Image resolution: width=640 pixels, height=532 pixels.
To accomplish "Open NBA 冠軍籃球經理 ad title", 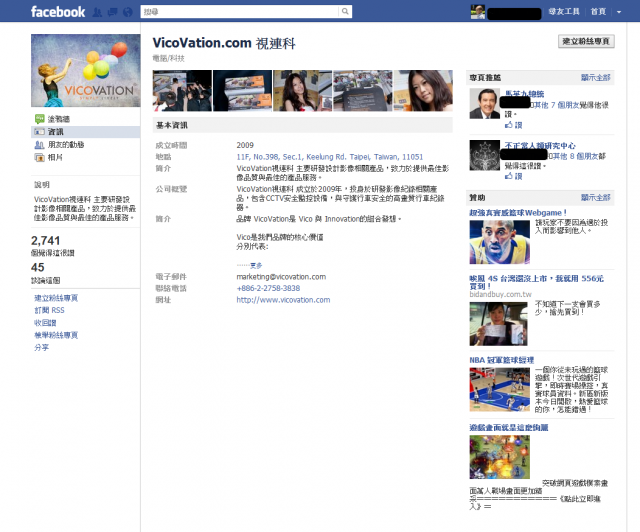I will tap(502, 360).
